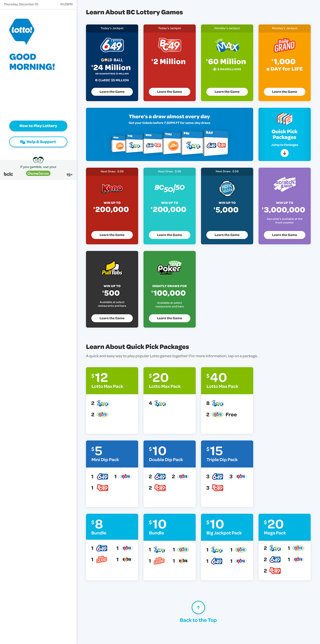320x644 pixels.
Task: Tap the BC 50/50 logo
Action: [169, 188]
